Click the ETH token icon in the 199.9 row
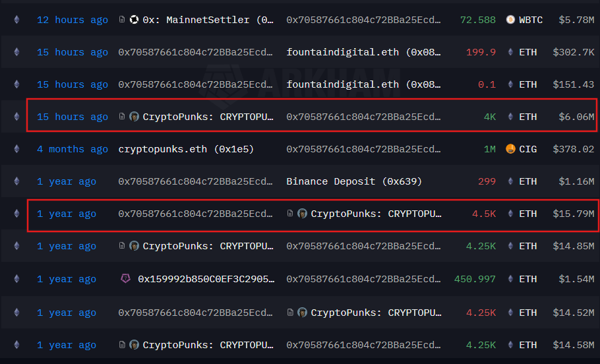 point(510,52)
